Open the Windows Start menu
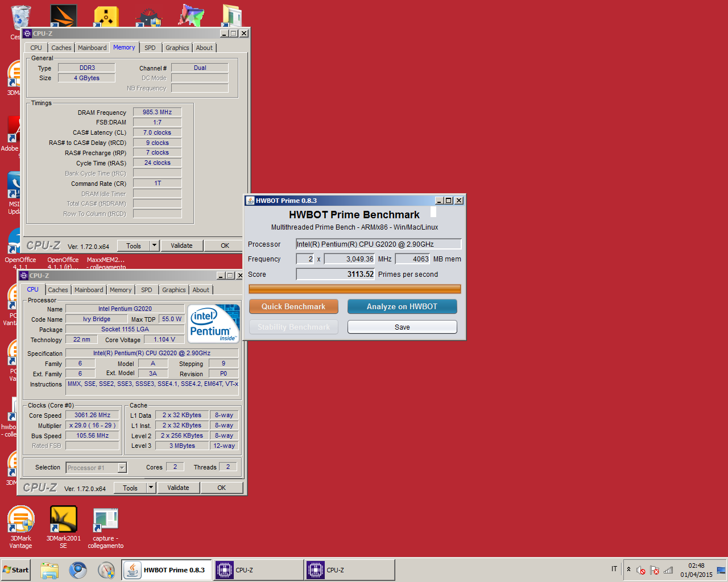Screen dimensions: 728x582 coord(16,570)
